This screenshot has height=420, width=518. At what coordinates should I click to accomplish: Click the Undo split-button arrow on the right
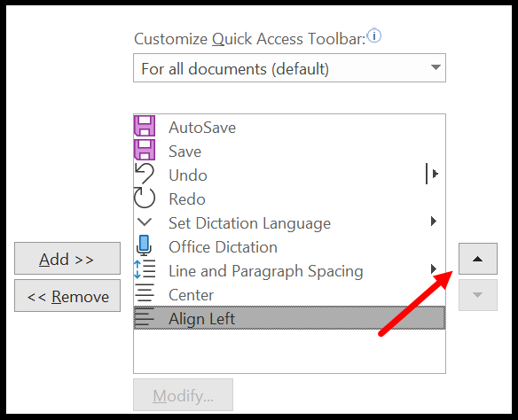(433, 174)
